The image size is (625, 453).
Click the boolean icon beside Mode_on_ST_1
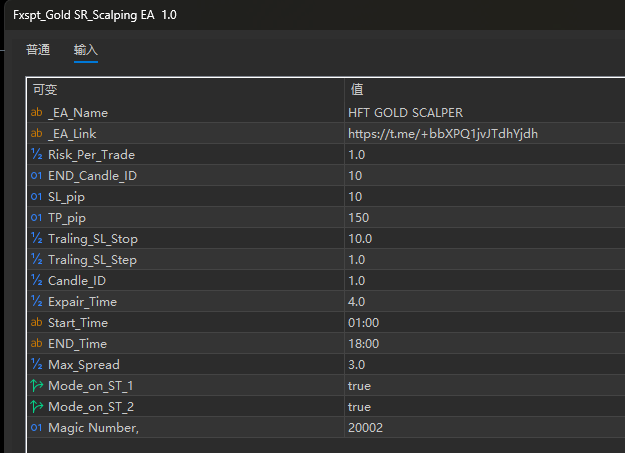coord(37,386)
